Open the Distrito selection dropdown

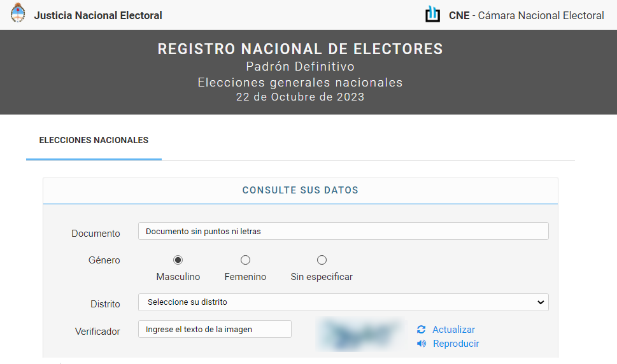click(343, 302)
